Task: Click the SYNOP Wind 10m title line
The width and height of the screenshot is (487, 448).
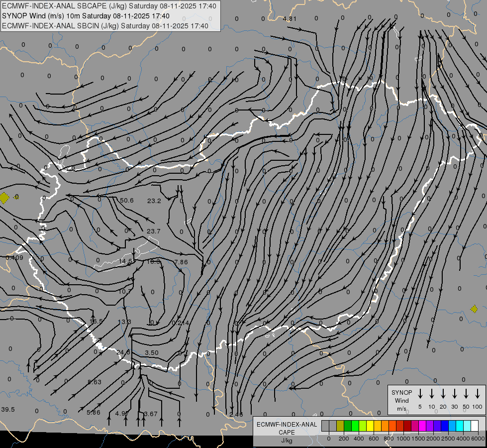Action: pyautogui.click(x=86, y=16)
